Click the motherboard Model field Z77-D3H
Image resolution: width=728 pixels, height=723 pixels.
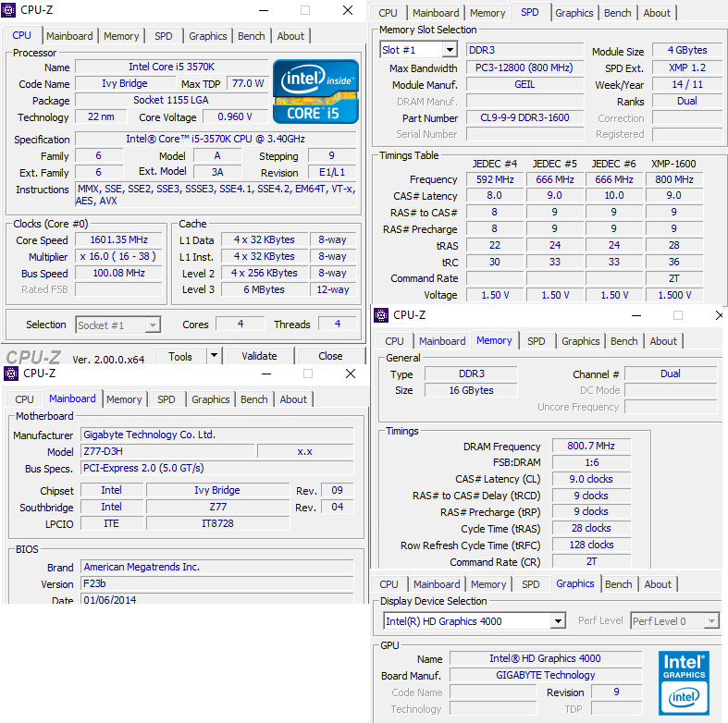(x=168, y=451)
